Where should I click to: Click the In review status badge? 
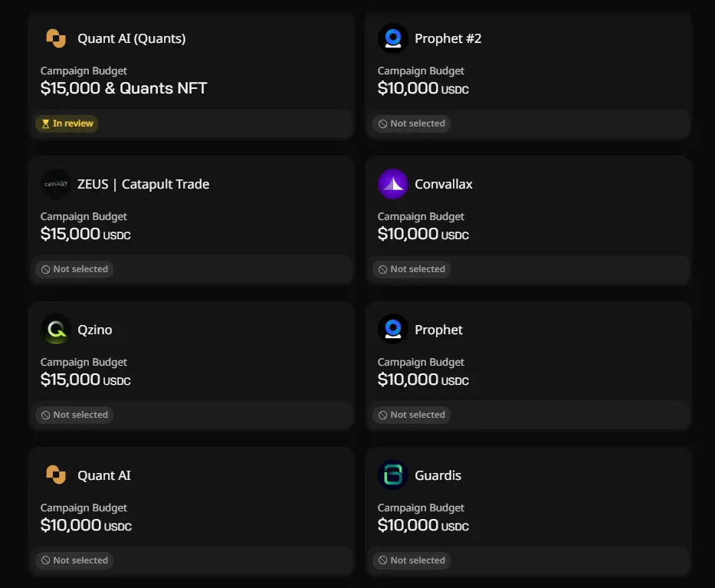(x=67, y=123)
